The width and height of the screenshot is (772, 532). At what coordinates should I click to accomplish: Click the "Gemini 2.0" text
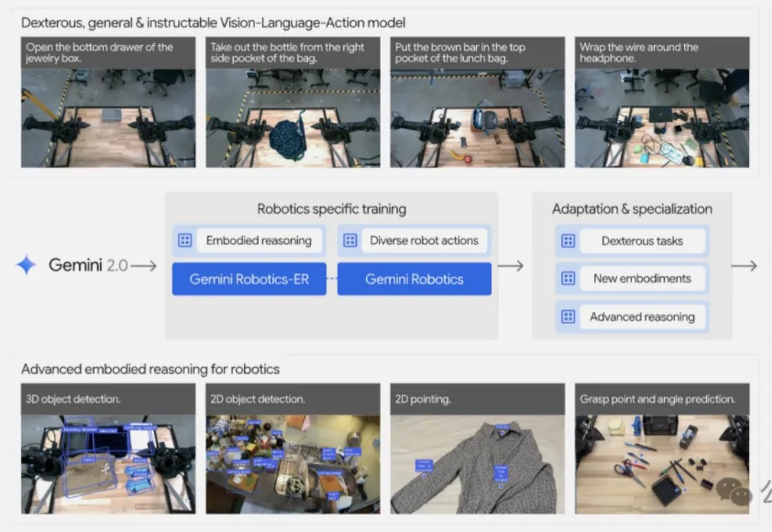point(89,265)
